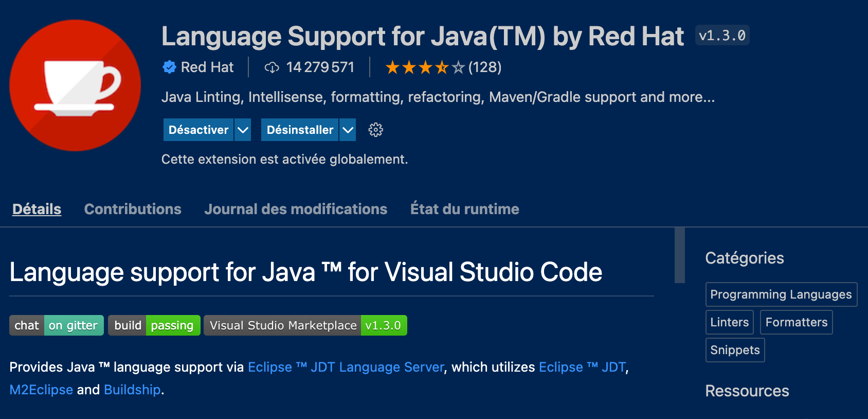The width and height of the screenshot is (868, 419).
Task: Open the M2Eclipse link
Action: pyautogui.click(x=41, y=390)
